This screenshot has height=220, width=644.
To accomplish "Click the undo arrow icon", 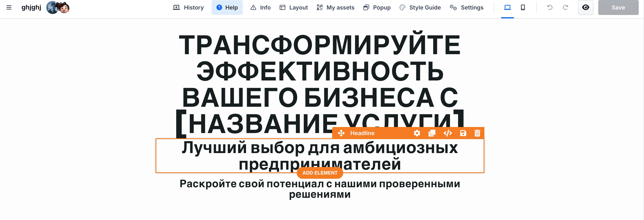I will pos(550,7).
